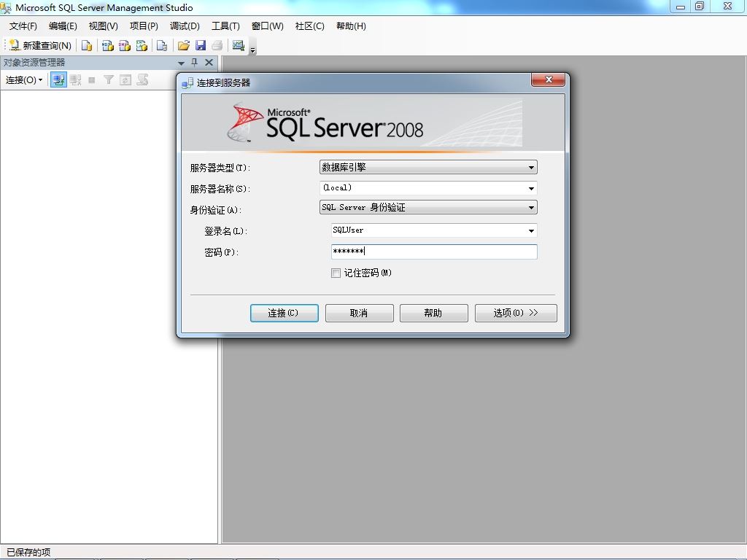
Task: Close the 对象资源管理器 panel
Action: pos(209,63)
